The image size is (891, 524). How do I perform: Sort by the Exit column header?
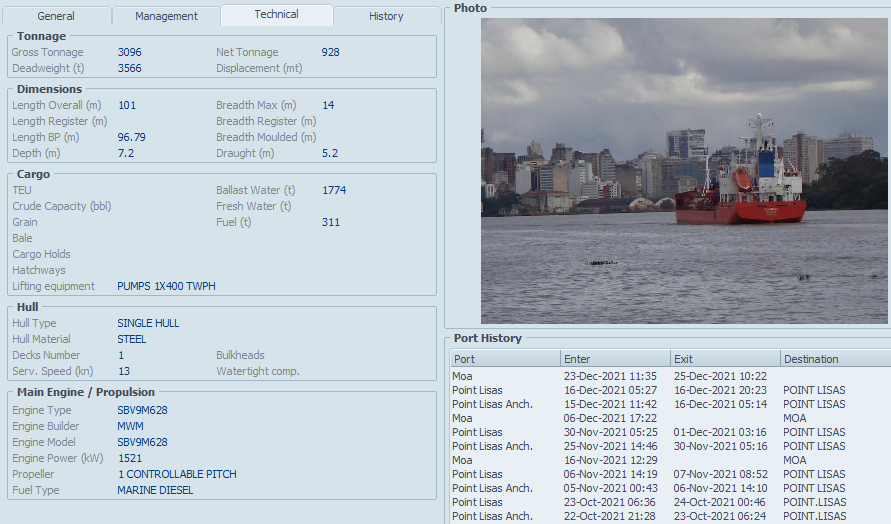(726, 359)
